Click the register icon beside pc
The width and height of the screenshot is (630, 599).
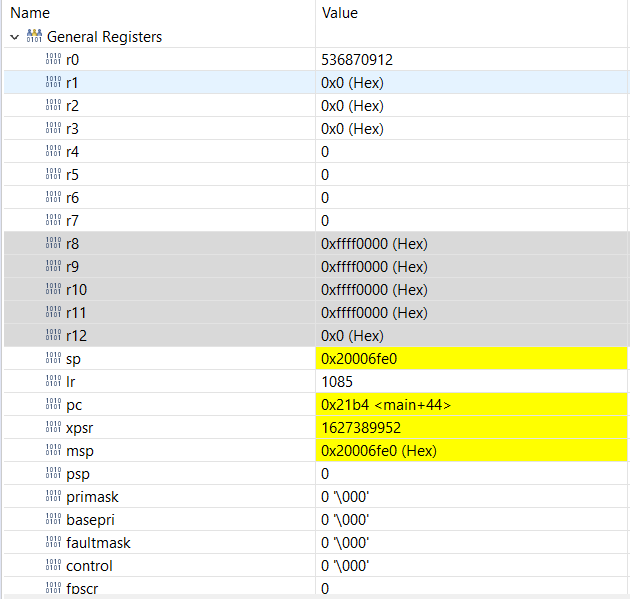[53, 404]
